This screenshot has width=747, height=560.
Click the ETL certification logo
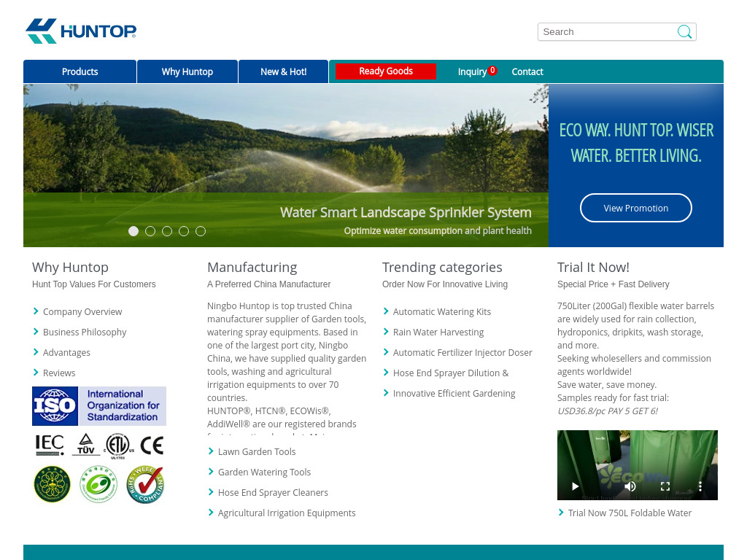(119, 446)
